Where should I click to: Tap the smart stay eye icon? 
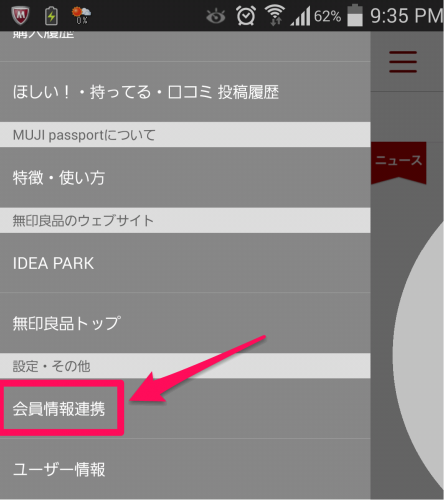tap(216, 16)
